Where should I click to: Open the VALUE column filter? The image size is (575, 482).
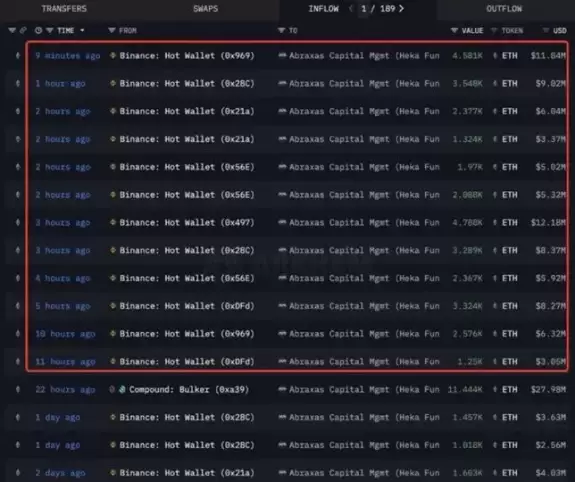pos(454,30)
